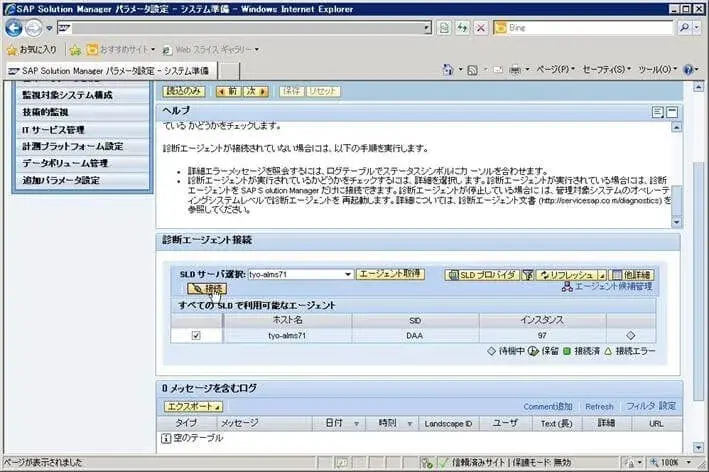
Task: Click the 接続 connect button
Action: click(207, 289)
